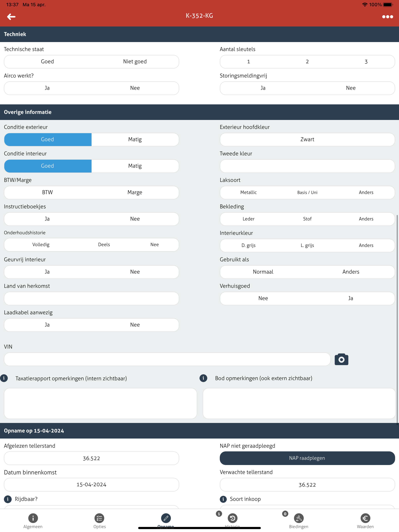Image resolution: width=399 pixels, height=532 pixels.
Task: Set Verhuisgoed to Nee
Action: tap(263, 298)
